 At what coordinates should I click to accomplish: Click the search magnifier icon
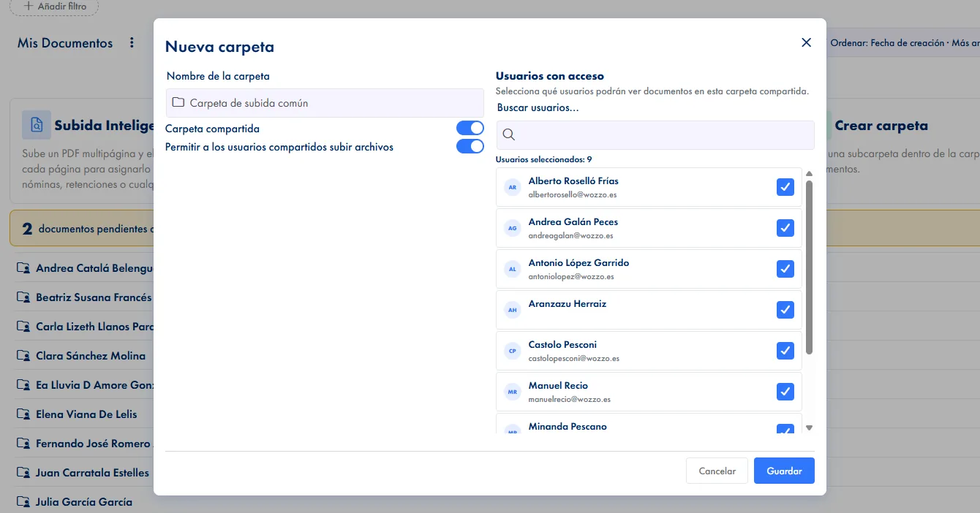click(x=509, y=134)
